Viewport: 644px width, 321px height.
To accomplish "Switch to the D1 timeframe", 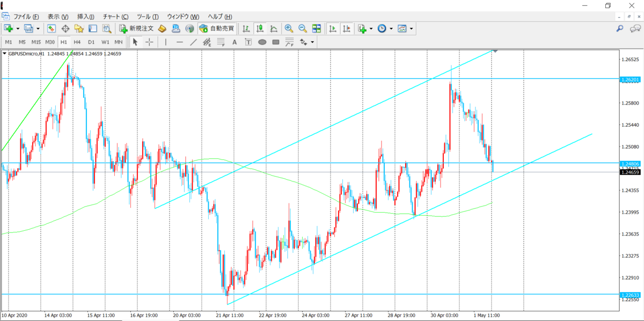I will coord(91,42).
